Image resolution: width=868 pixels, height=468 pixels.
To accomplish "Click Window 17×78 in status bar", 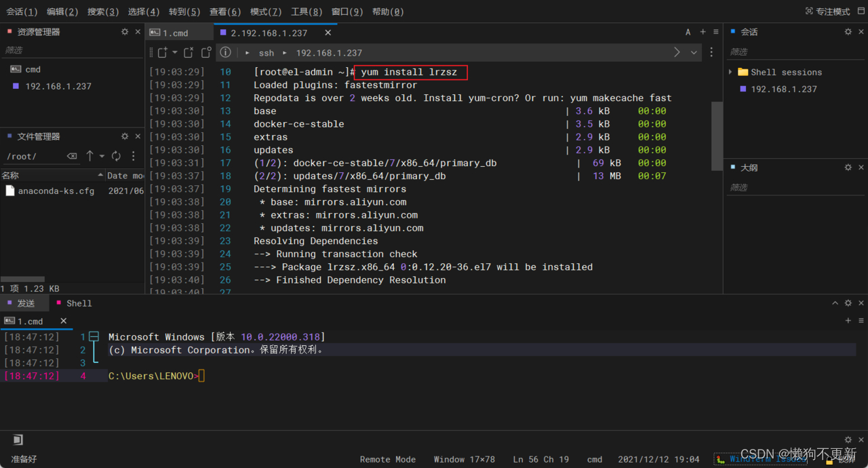I will tap(465, 459).
